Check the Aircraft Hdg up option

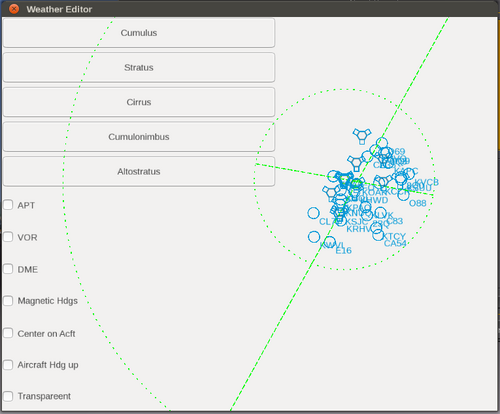point(8,365)
